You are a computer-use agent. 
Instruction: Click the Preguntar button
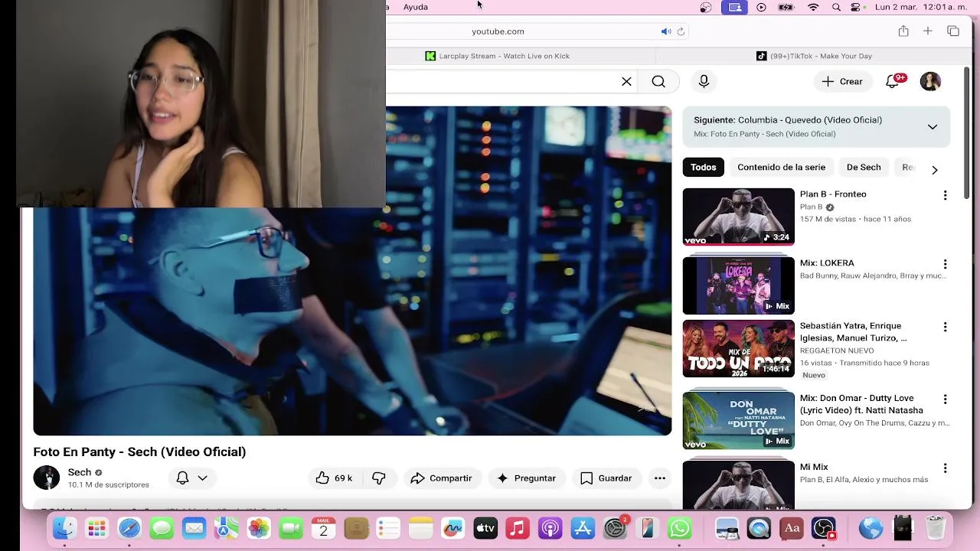click(526, 478)
